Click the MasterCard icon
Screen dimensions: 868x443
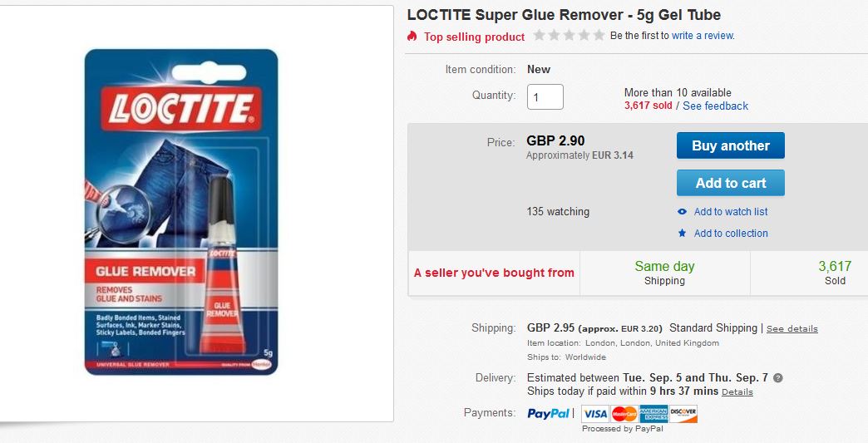point(624,413)
